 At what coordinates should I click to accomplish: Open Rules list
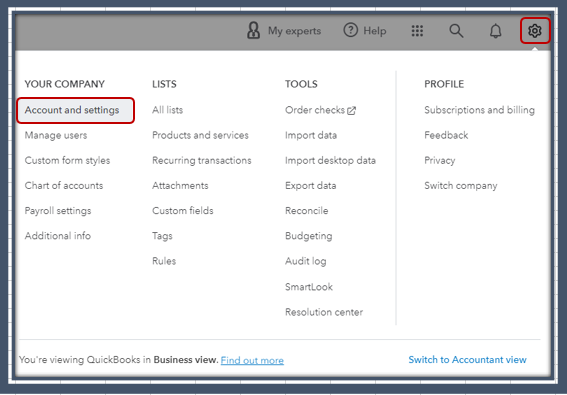(x=164, y=261)
